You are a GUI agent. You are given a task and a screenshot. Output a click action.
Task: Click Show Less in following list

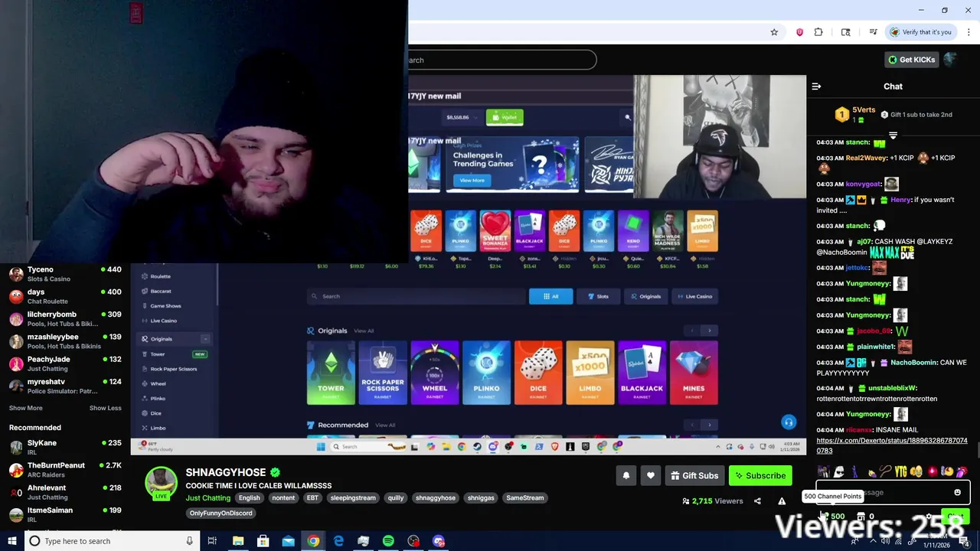(105, 408)
